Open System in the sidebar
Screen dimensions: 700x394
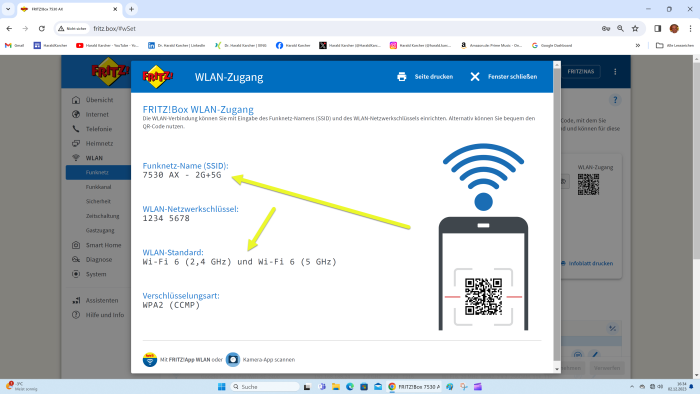(96, 274)
